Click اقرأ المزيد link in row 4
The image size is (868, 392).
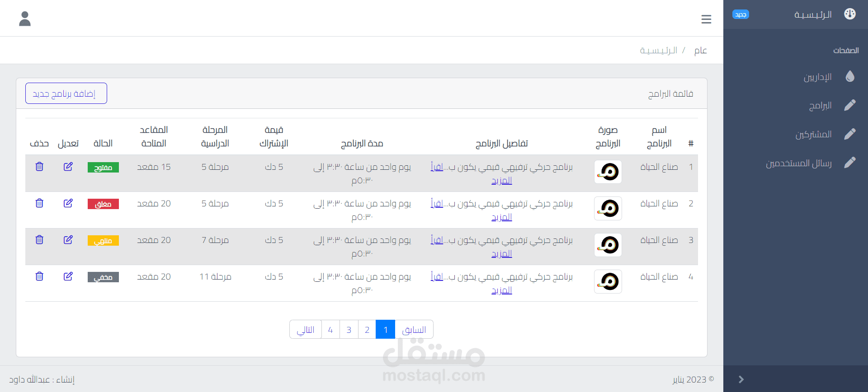click(x=501, y=290)
